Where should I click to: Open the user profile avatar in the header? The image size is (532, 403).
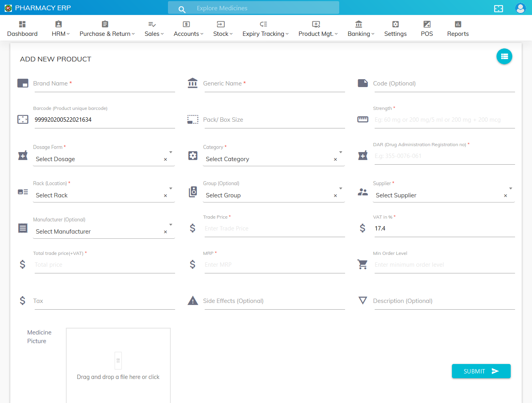point(521,8)
